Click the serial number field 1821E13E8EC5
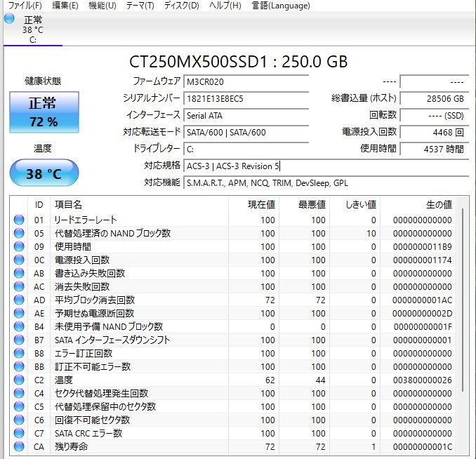Image resolution: width=476 pixels, height=459 pixels. [x=246, y=99]
